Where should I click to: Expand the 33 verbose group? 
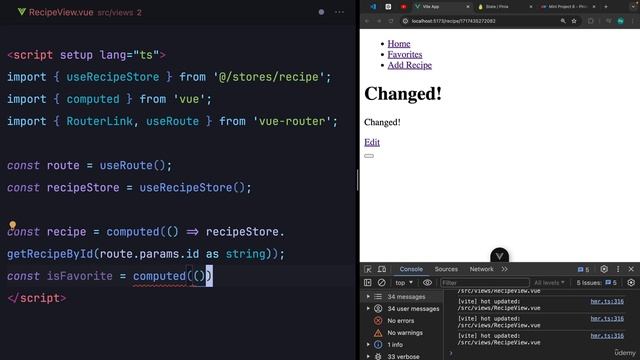pos(368,356)
